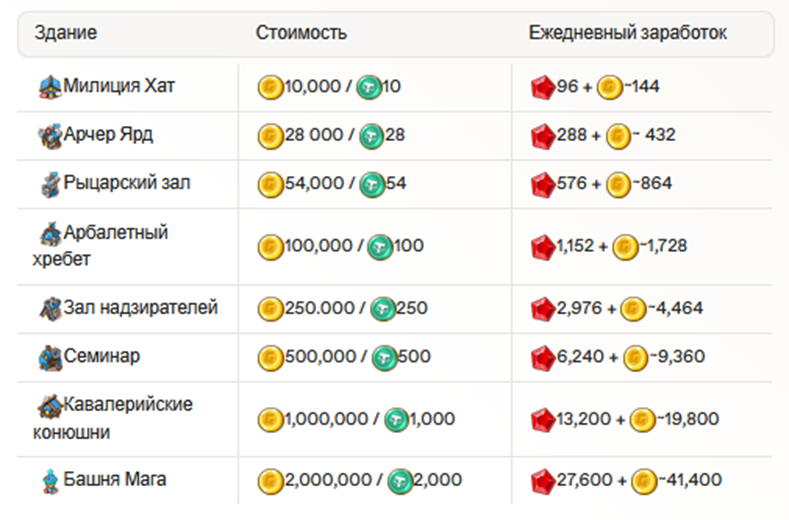789x520 pixels.
Task: Click the Стоимость column header
Action: coord(301,33)
